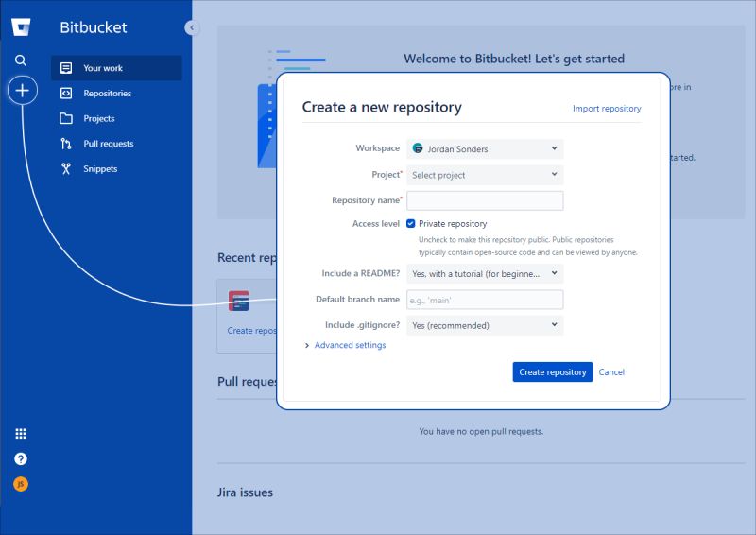The image size is (756, 535).
Task: Click the Repositories code icon
Action: point(66,94)
